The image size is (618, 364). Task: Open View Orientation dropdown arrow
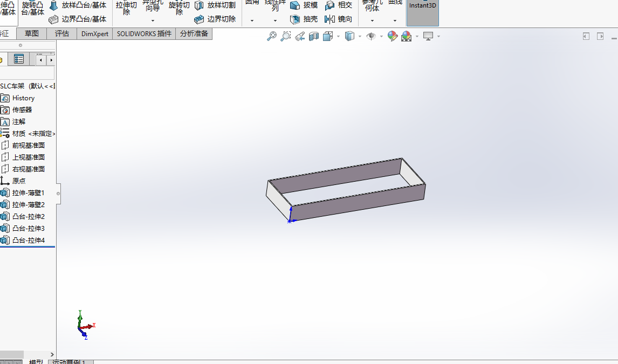(339, 37)
